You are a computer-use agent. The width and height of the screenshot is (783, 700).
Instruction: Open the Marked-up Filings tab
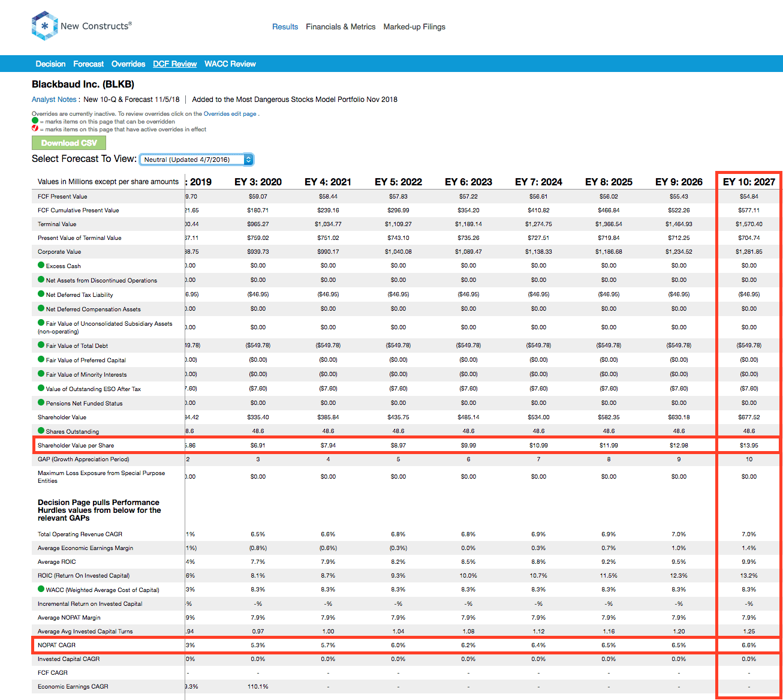coord(414,27)
